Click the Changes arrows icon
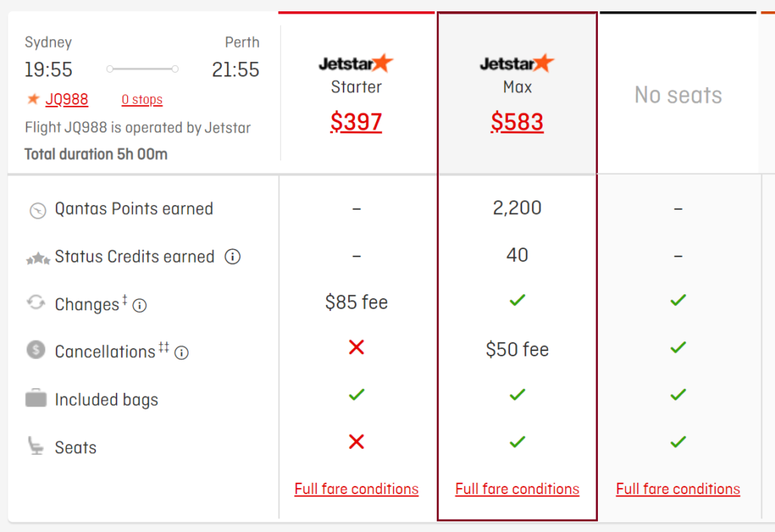775x532 pixels. point(36,302)
